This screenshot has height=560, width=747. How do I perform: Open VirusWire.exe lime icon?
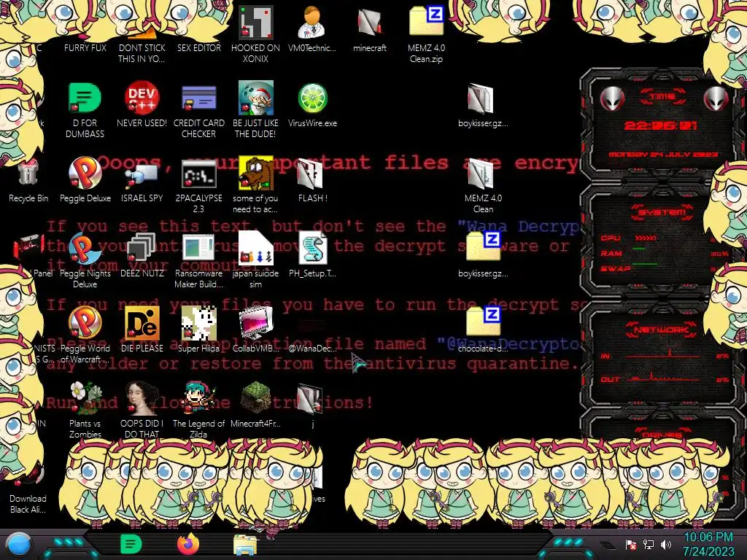(x=312, y=104)
